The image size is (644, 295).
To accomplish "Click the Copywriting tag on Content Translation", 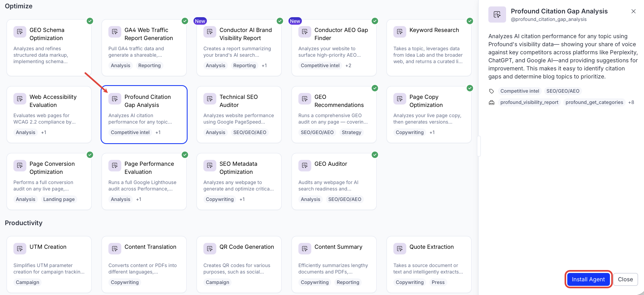I will pyautogui.click(x=125, y=282).
